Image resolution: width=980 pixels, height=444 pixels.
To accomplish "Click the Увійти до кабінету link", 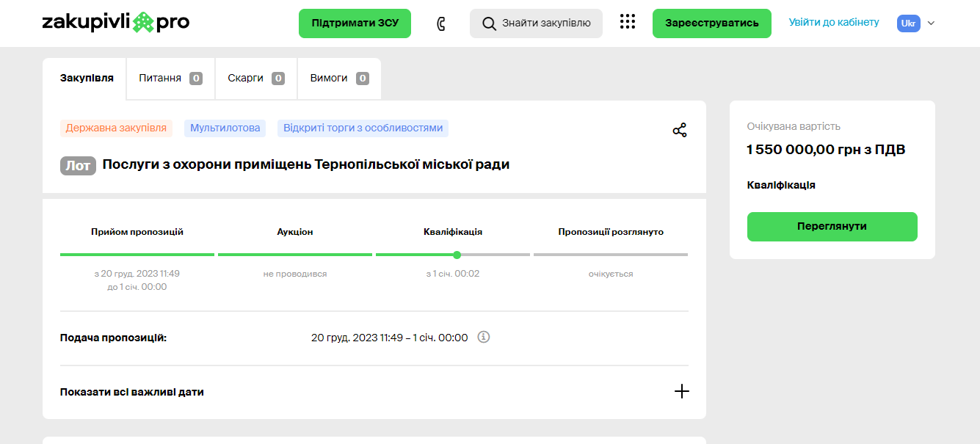I will tap(834, 23).
